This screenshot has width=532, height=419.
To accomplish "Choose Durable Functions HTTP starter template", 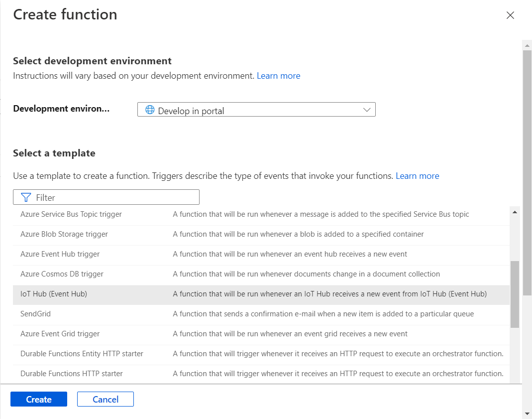I will [x=261, y=374].
